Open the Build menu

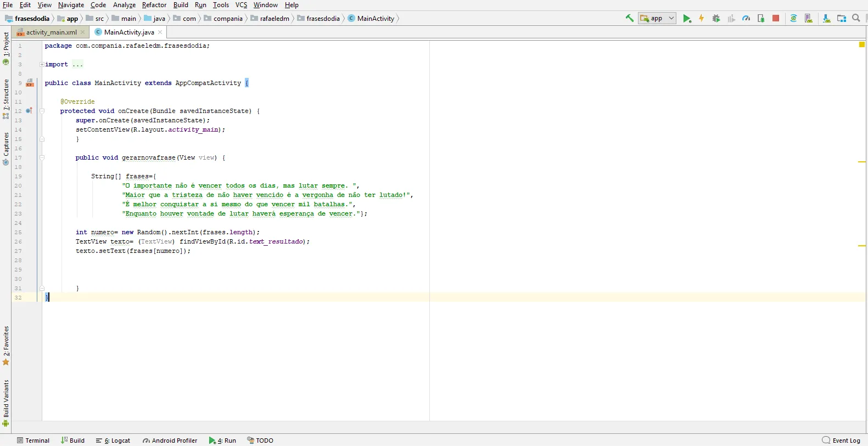181,5
